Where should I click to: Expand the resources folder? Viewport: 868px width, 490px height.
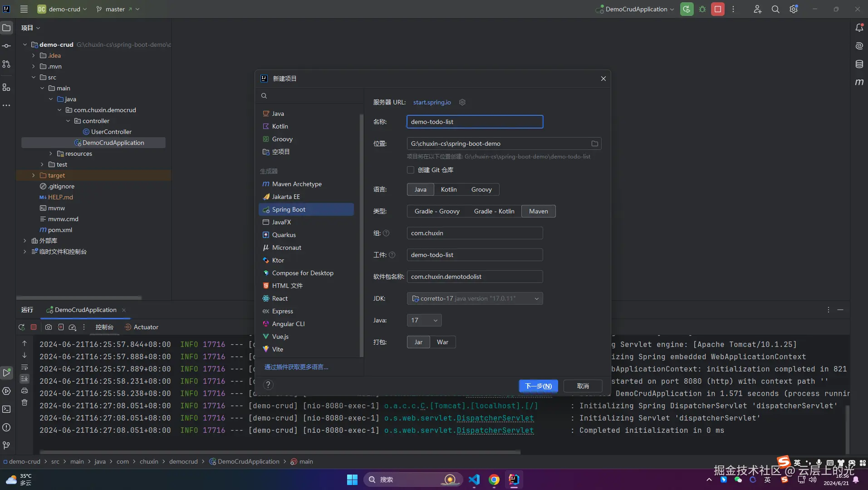tap(50, 153)
